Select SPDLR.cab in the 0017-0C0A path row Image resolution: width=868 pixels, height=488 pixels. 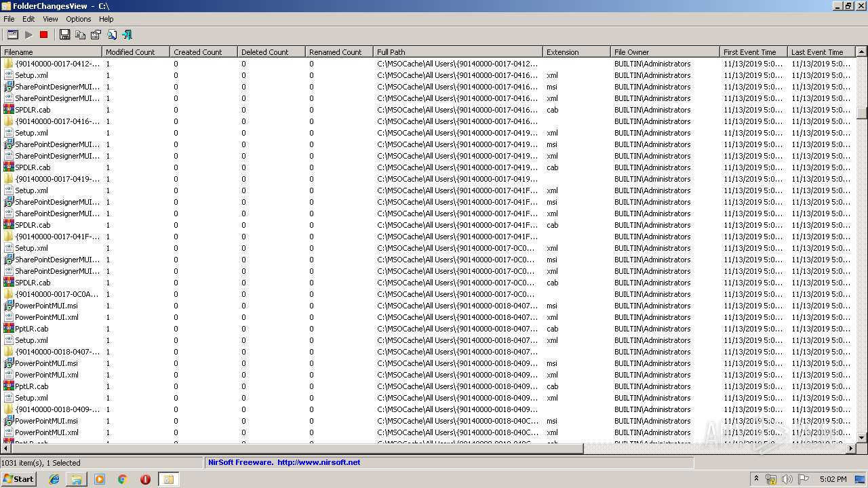[x=33, y=283]
